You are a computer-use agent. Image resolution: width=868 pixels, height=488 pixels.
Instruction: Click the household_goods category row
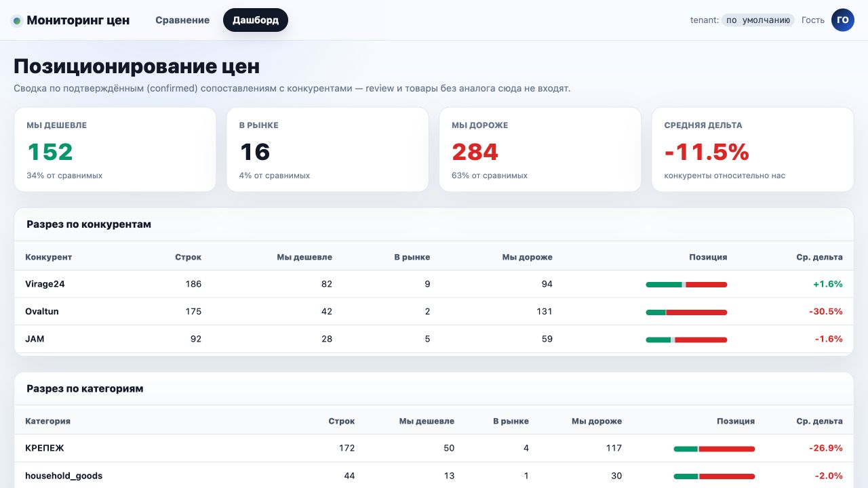click(x=434, y=475)
